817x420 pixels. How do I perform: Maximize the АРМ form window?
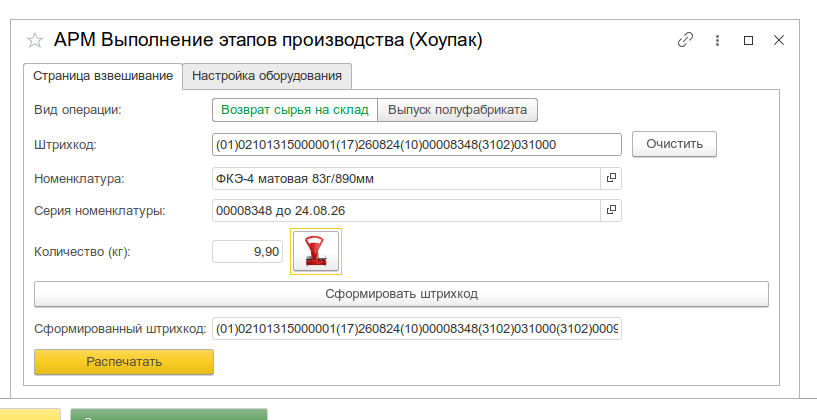pyautogui.click(x=748, y=41)
